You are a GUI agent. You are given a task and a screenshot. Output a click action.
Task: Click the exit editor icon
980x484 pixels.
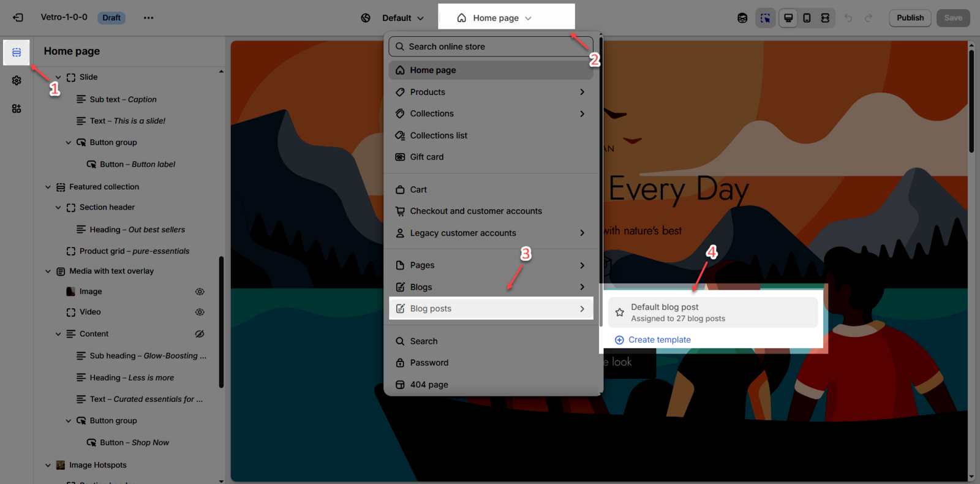click(x=18, y=18)
